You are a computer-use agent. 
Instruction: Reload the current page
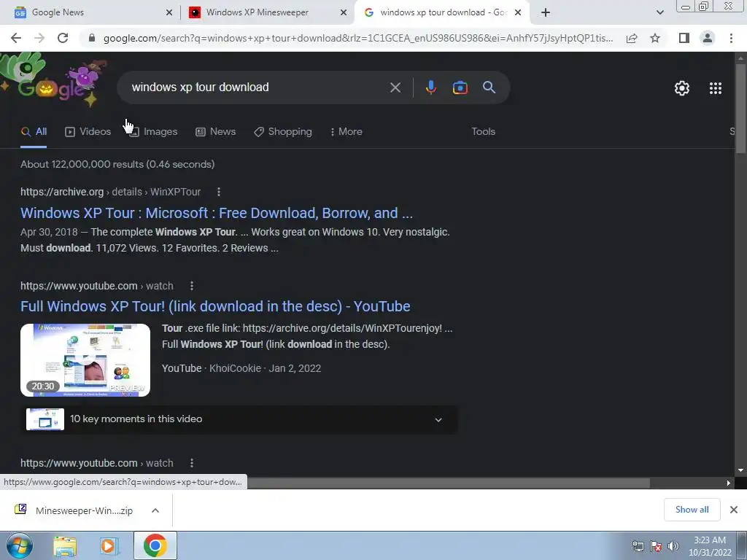(x=63, y=38)
